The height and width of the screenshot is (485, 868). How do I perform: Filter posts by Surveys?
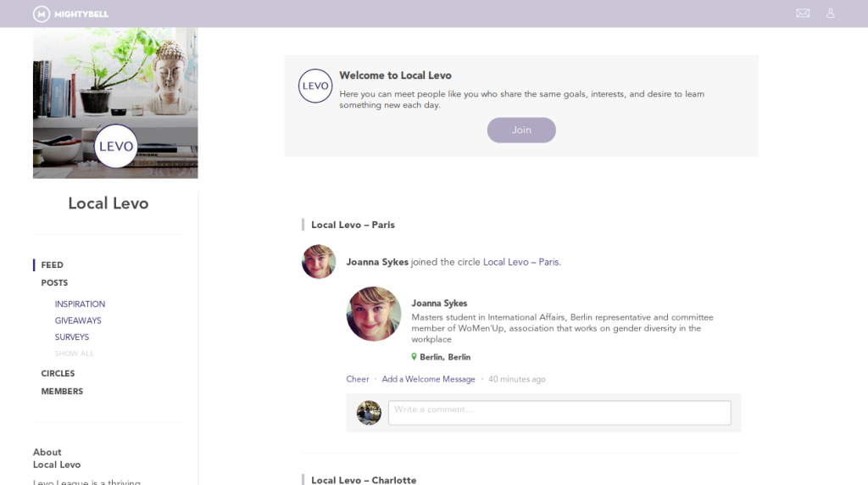(72, 337)
